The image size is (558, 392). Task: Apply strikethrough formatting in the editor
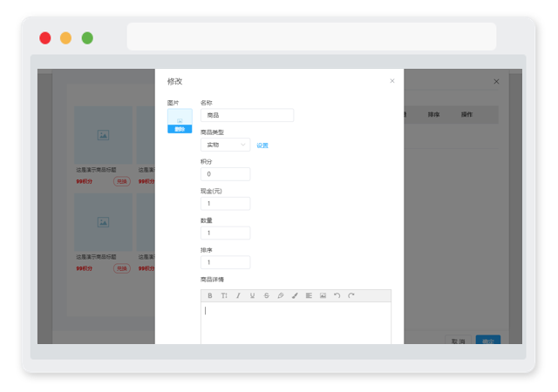(267, 295)
